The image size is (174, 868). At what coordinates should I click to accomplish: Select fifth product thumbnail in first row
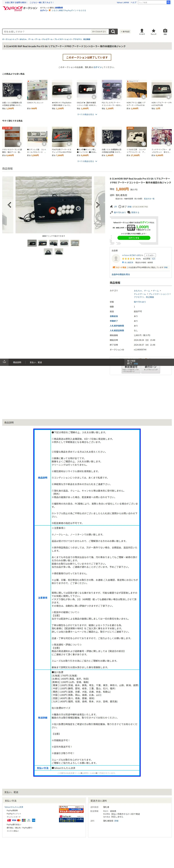[x=75, y=243]
